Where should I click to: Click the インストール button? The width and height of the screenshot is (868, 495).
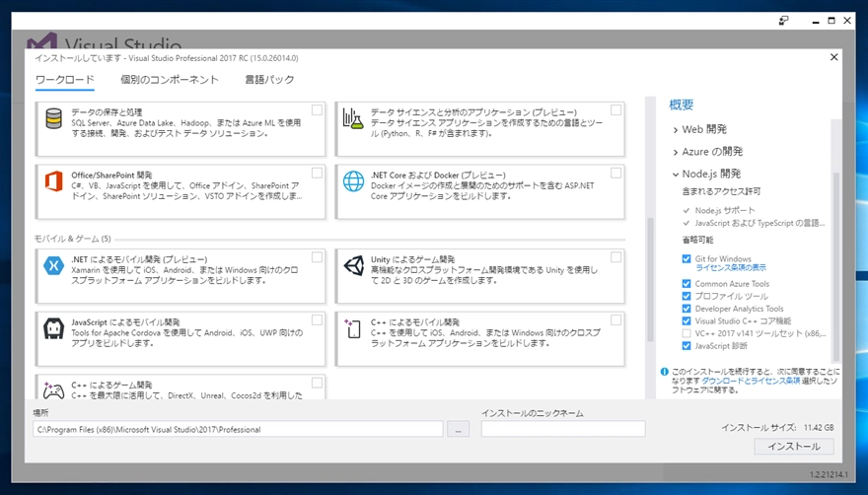click(x=794, y=447)
